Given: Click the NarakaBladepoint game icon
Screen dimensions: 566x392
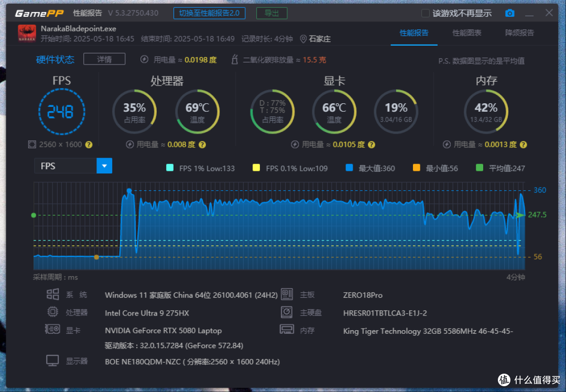Looking at the screenshot, I should 27,33.
